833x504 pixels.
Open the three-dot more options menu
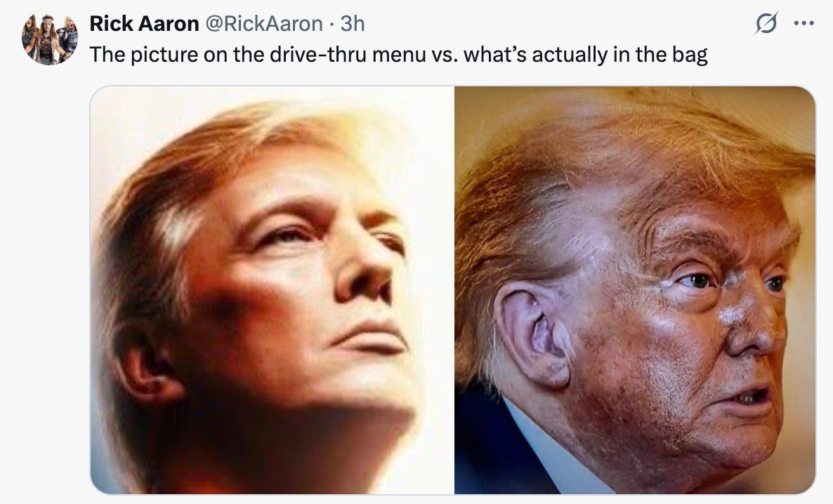(804, 23)
